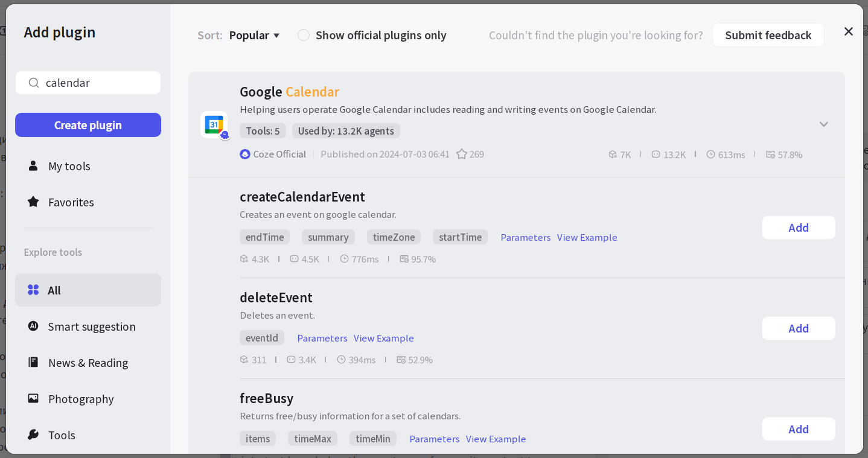
Task: Click the timeMax parameter tag
Action: 313,439
